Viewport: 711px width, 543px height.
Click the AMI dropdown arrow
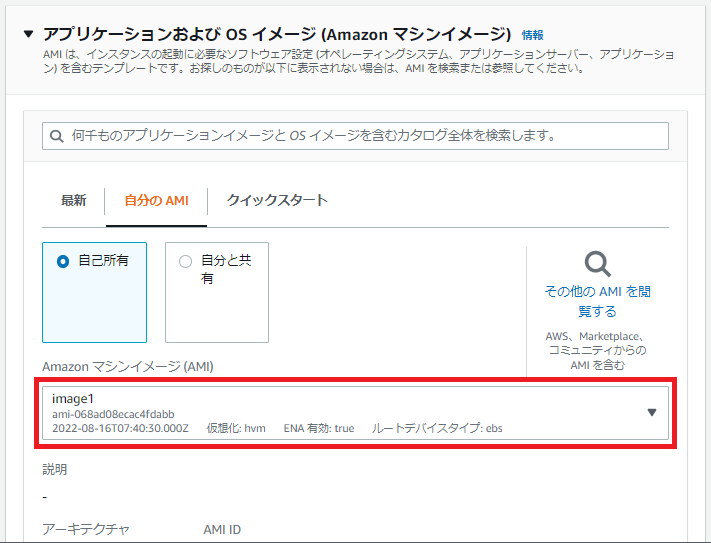coord(652,412)
